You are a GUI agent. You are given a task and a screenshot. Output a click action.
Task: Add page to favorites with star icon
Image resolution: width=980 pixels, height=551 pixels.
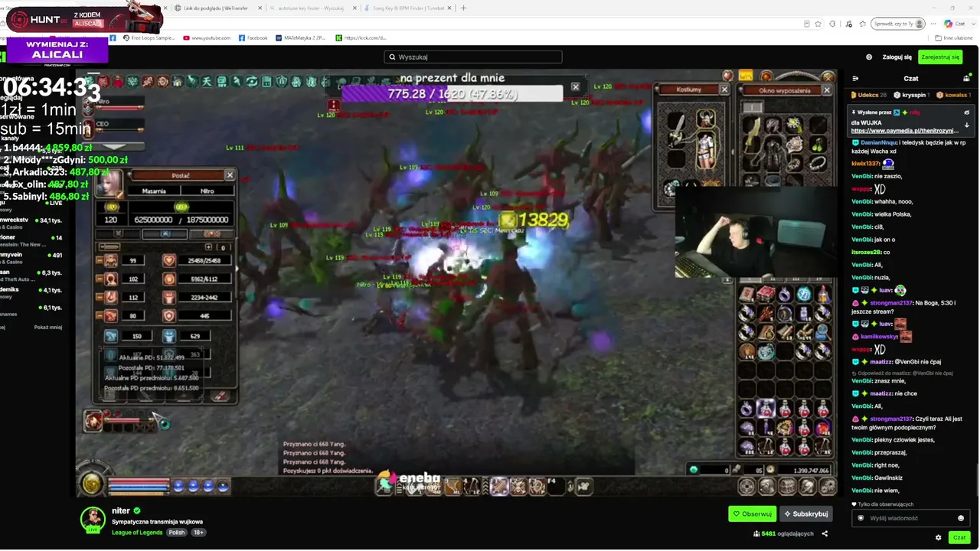point(818,24)
